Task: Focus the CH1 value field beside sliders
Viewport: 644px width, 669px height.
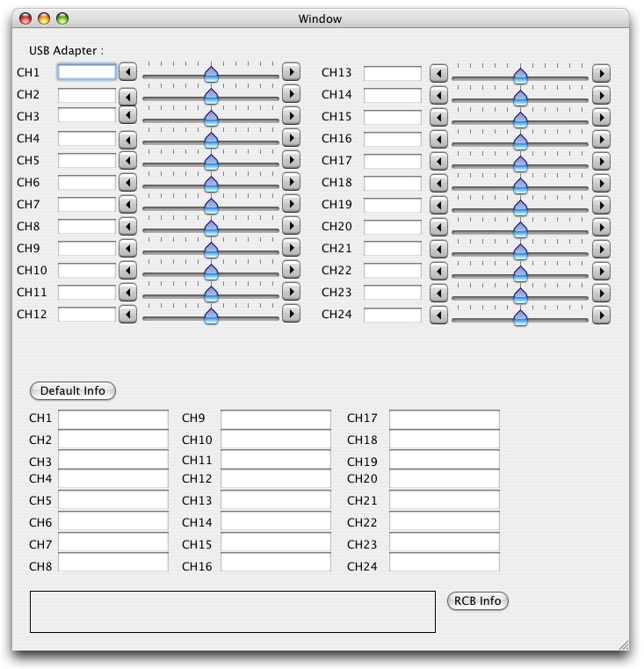Action: (87, 72)
